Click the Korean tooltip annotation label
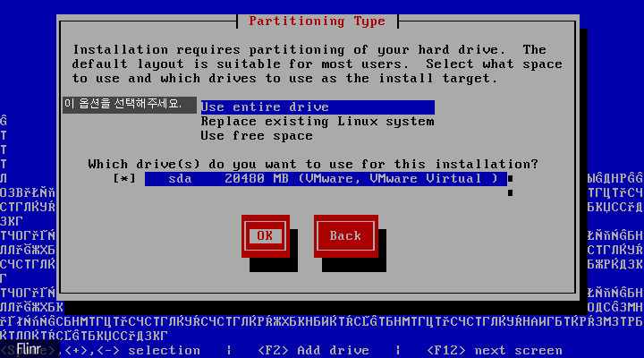The width and height of the screenshot is (644, 358). [x=130, y=105]
